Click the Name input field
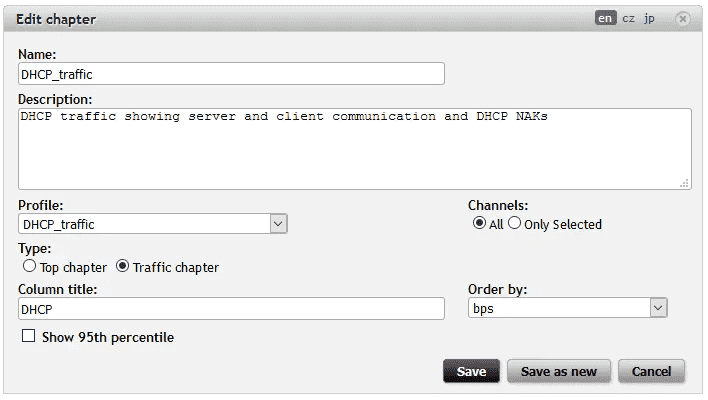The image size is (708, 400). (231, 74)
